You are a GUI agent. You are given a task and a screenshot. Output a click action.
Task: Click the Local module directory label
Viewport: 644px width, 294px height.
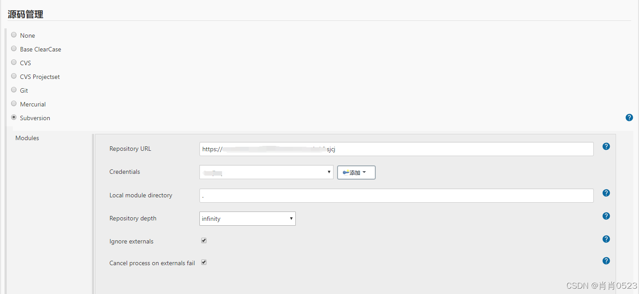(141, 195)
